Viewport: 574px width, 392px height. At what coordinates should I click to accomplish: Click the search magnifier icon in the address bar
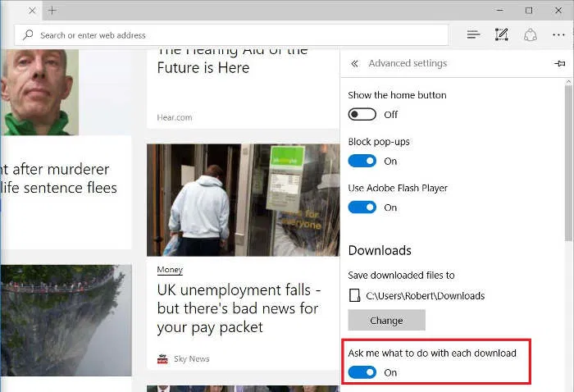28,35
